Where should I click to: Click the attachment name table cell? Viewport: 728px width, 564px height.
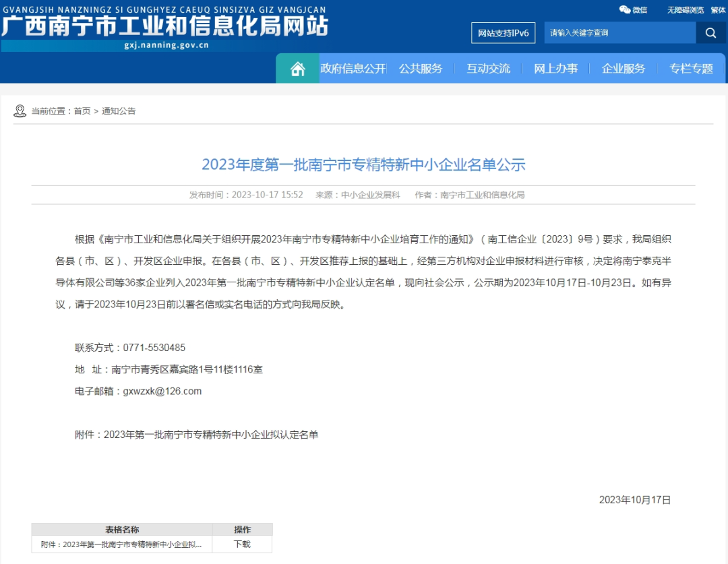[x=121, y=544]
